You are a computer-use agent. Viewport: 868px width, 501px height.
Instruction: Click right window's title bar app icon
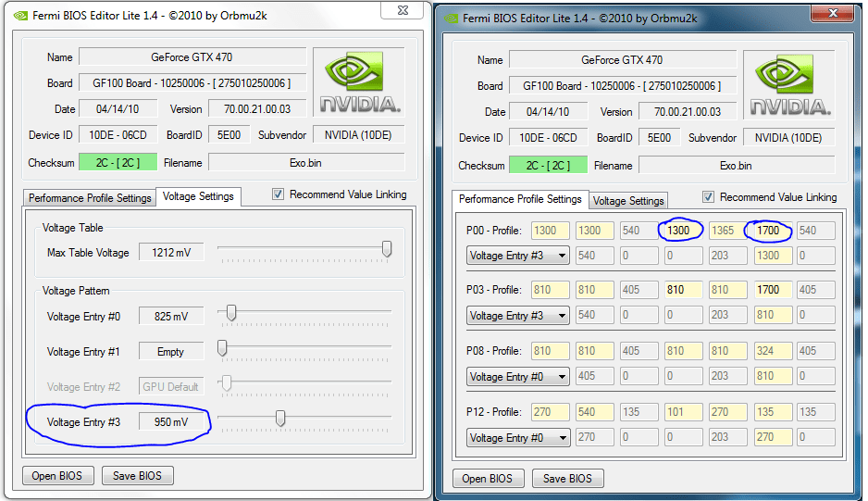click(x=452, y=19)
